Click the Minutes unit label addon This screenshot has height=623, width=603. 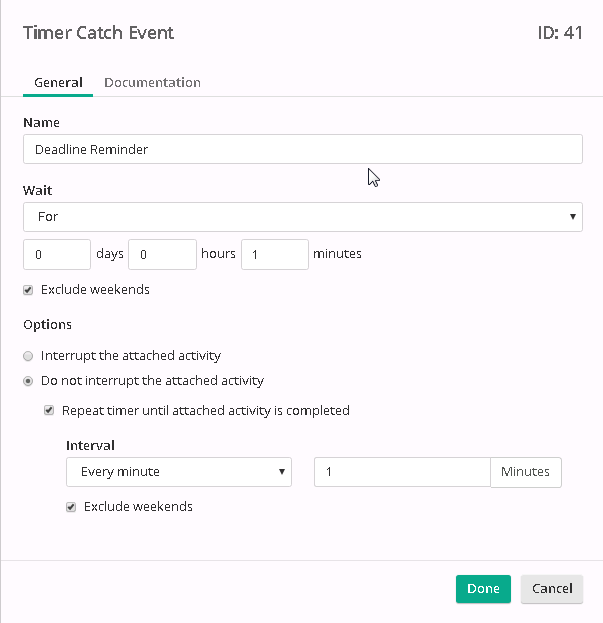tap(526, 472)
